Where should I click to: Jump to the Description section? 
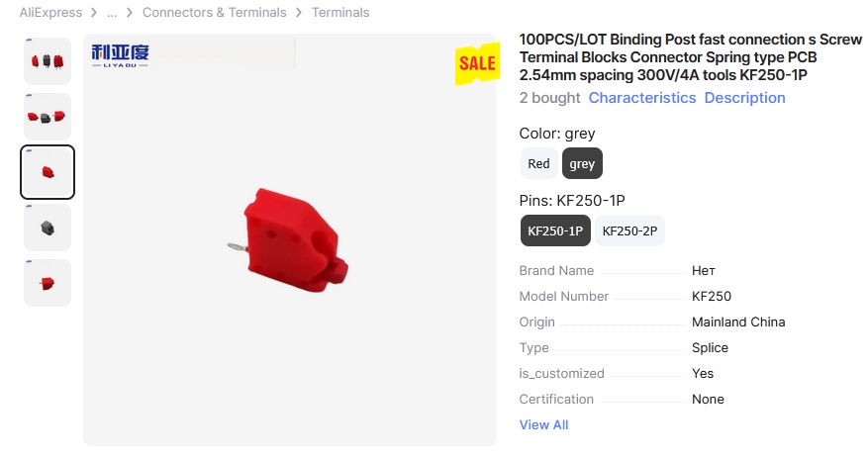[x=744, y=98]
